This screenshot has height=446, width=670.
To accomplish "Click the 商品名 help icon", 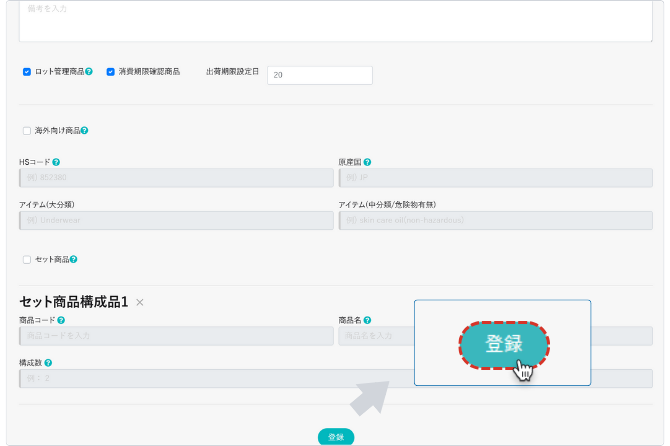I will [x=368, y=320].
